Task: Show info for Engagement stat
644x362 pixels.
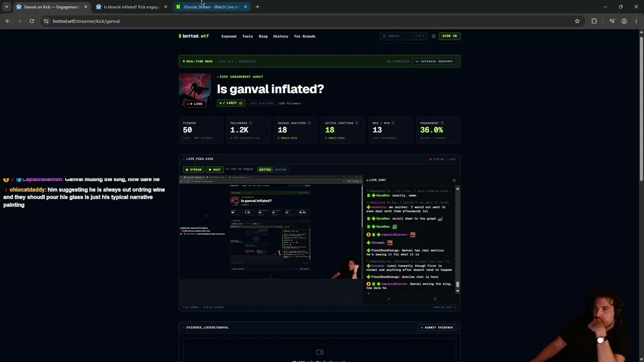Action: tap(442, 123)
